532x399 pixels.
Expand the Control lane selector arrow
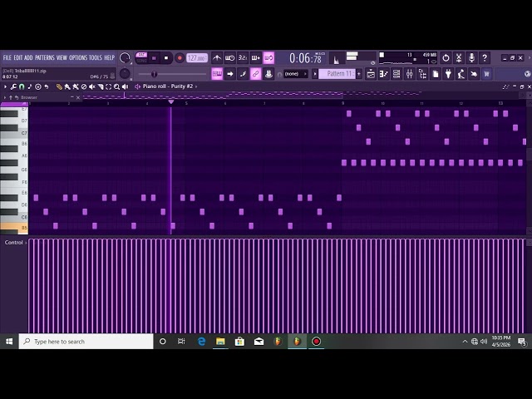click(x=26, y=243)
